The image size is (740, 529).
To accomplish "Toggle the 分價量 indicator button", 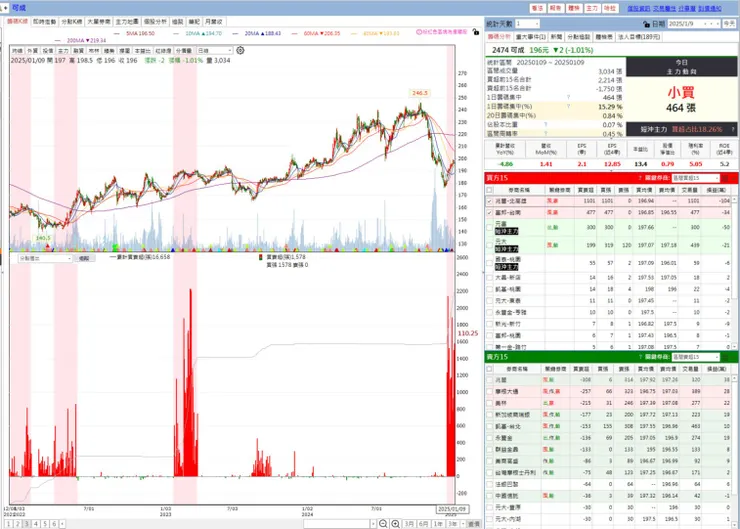I will (x=184, y=50).
